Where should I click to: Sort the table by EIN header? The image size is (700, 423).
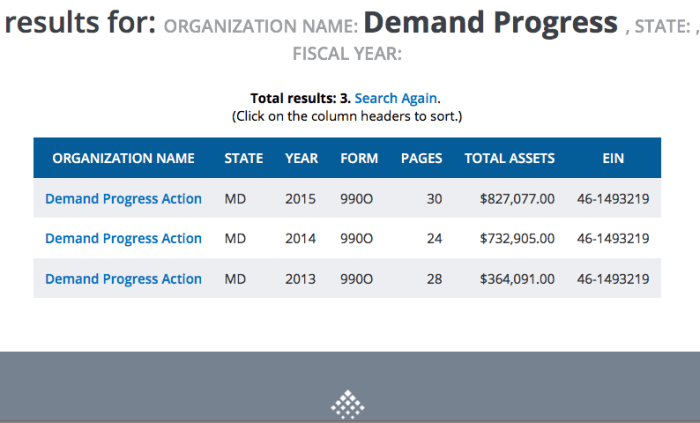pyautogui.click(x=613, y=158)
